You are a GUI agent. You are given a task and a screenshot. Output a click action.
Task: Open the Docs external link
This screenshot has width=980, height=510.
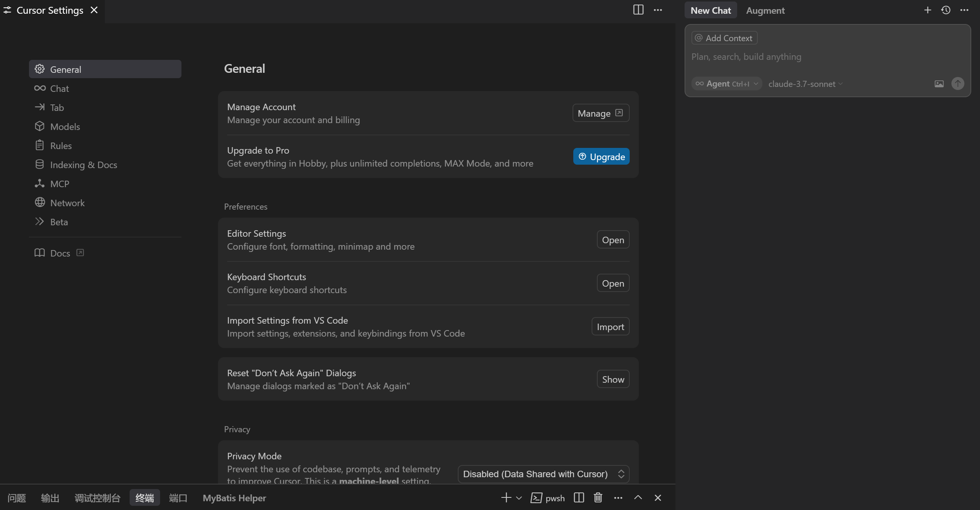[59, 253]
